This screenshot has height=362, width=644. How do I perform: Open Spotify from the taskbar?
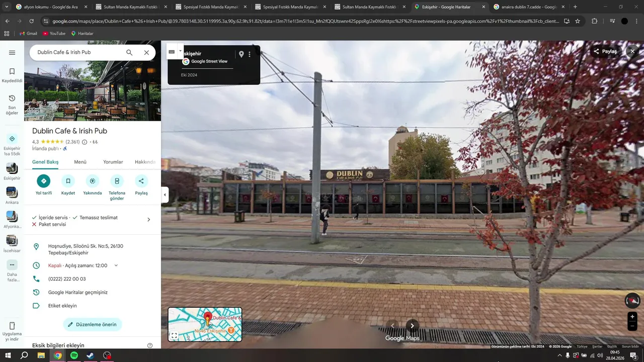tap(74, 355)
